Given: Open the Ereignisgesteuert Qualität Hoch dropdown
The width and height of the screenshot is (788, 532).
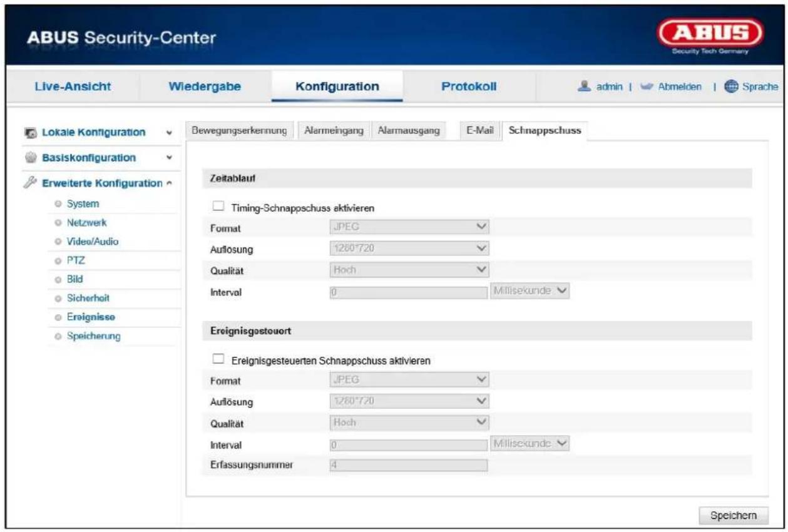Looking at the screenshot, I should (408, 422).
